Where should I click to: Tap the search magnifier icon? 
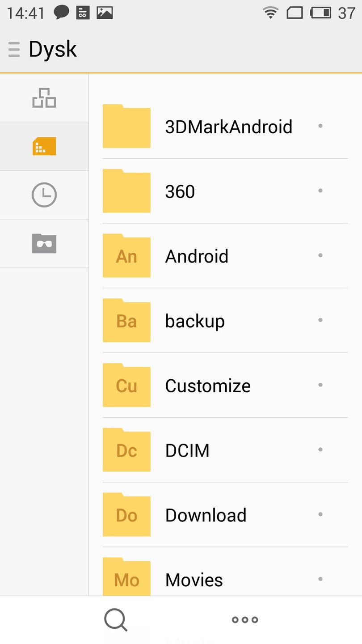click(116, 620)
